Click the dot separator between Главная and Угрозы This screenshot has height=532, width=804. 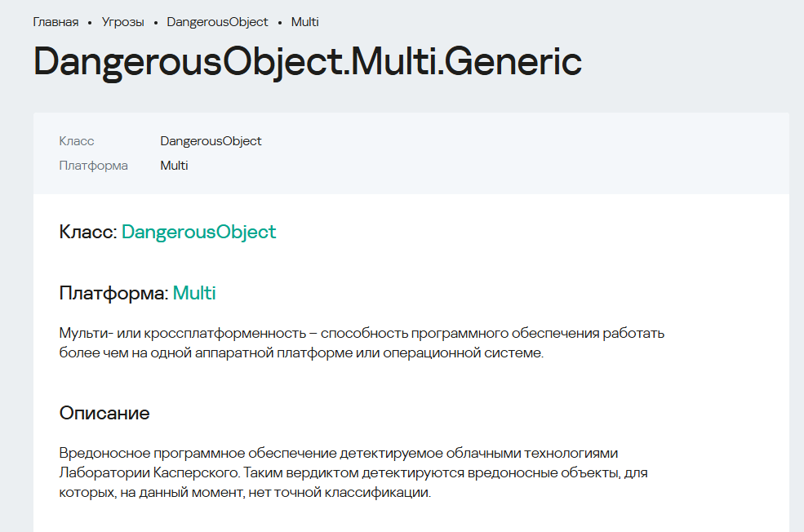[90, 23]
